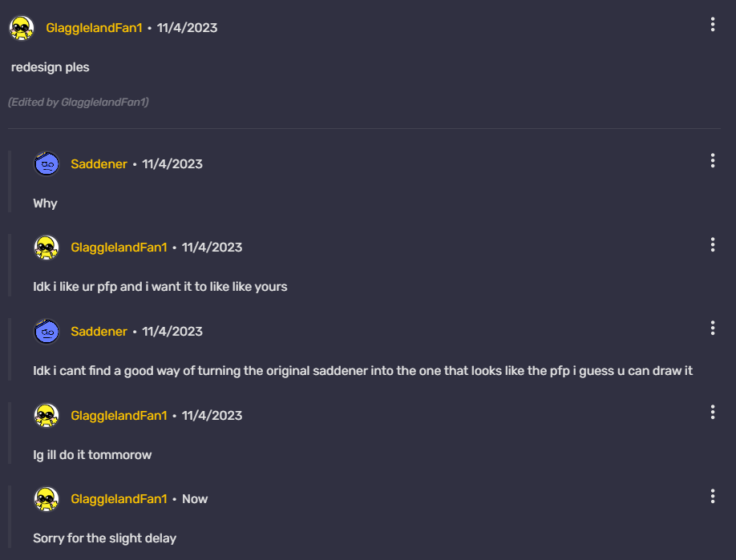Click the "Now" timestamp on the latest reply

click(195, 498)
